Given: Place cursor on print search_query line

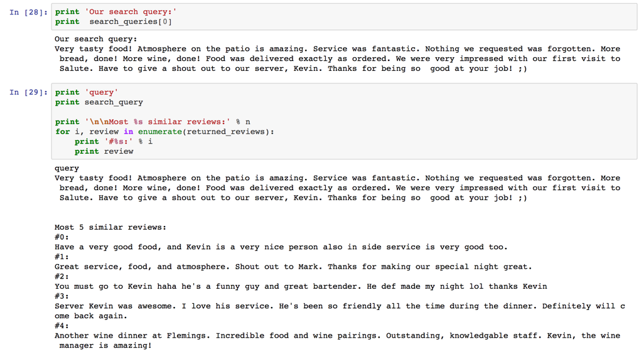Looking at the screenshot, I should [99, 102].
